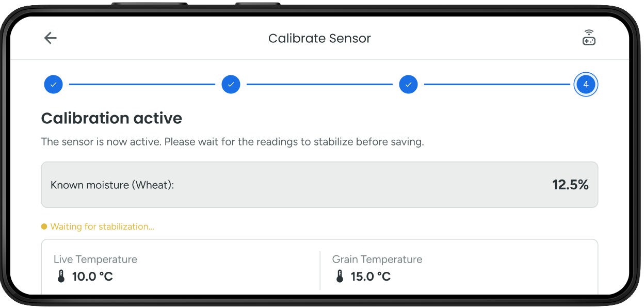Tap the Waiting for stabilization text
This screenshot has width=644, height=308.
pos(102,226)
